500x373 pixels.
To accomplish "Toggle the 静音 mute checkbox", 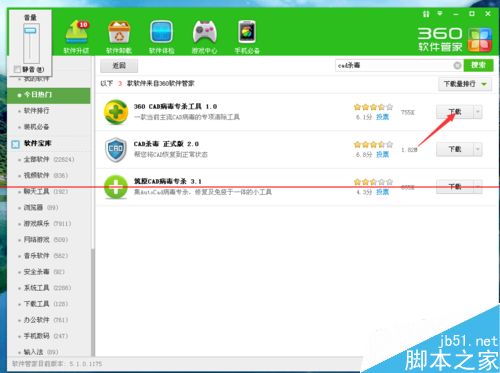I will [x=17, y=69].
